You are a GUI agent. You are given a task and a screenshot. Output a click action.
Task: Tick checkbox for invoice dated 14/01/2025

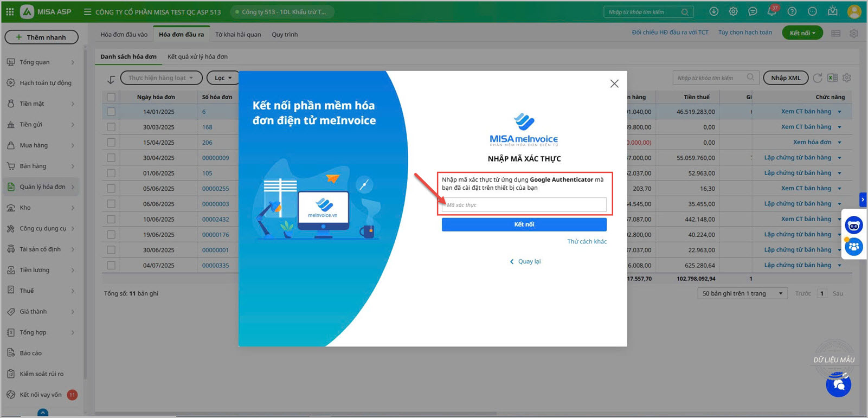tap(111, 112)
